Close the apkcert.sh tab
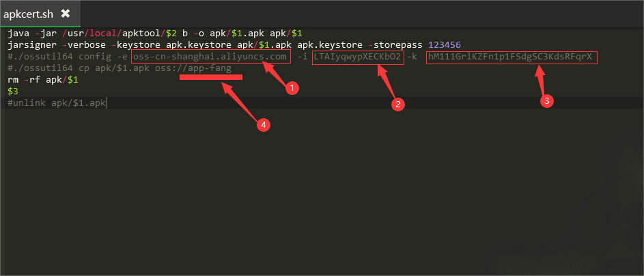The image size is (644, 276). tap(66, 13)
